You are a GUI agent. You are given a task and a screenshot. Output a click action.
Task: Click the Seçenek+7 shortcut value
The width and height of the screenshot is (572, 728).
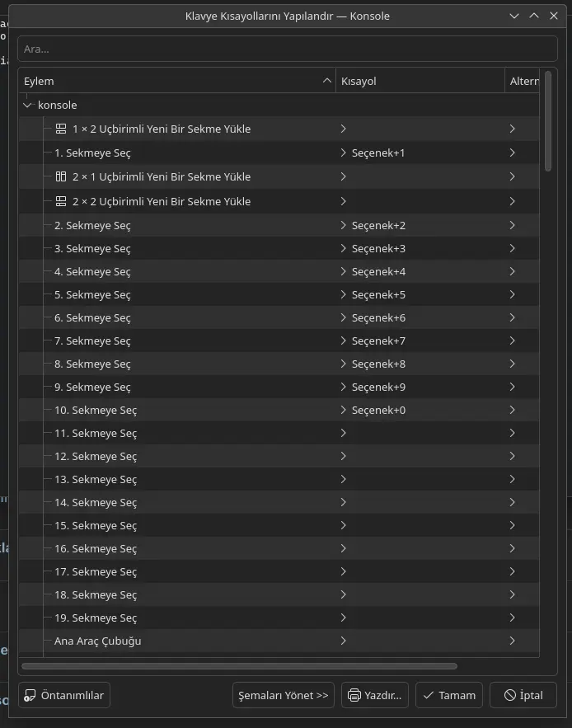coord(378,341)
